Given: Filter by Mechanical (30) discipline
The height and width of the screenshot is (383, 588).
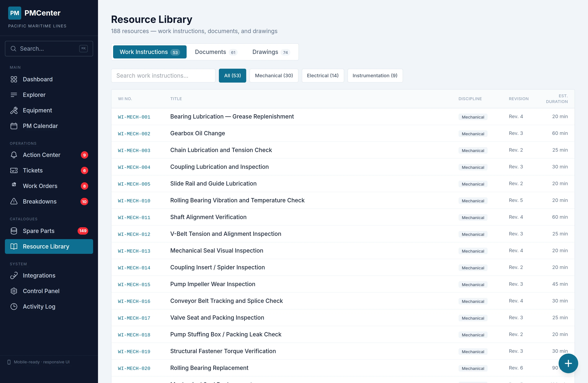Looking at the screenshot, I should click(x=274, y=76).
